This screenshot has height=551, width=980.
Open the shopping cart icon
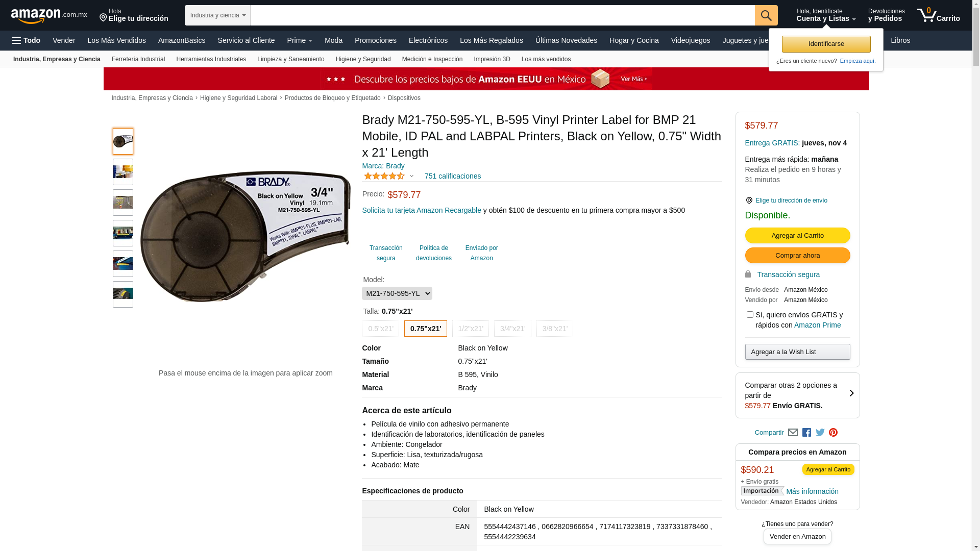(x=938, y=15)
